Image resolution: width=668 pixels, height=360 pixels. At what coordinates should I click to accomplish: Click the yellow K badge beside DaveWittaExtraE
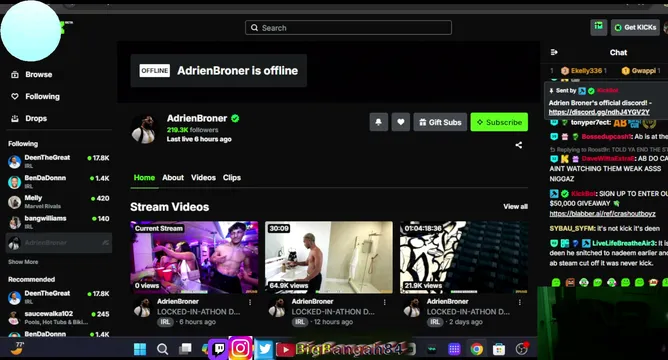(x=564, y=159)
